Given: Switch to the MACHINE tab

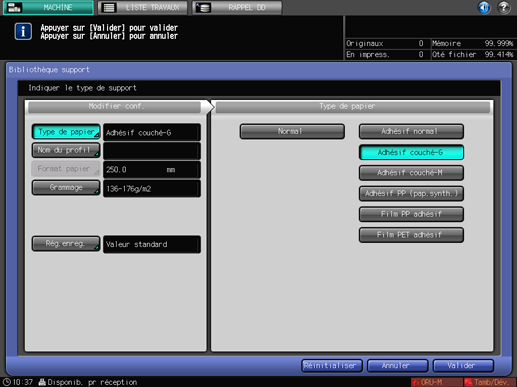Looking at the screenshot, I should coord(48,7).
